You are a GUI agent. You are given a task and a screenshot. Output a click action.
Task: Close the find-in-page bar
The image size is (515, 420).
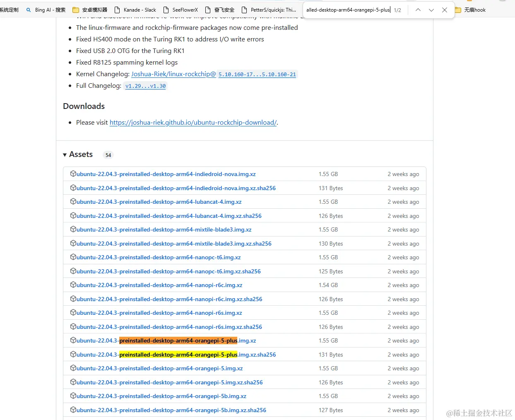click(x=445, y=10)
